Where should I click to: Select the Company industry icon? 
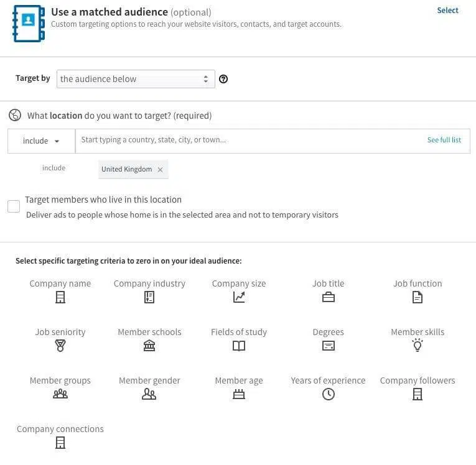[x=149, y=297]
